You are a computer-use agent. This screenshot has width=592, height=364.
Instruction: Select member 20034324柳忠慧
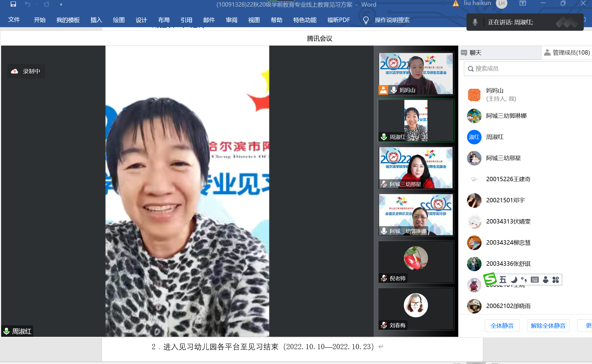tap(525, 243)
